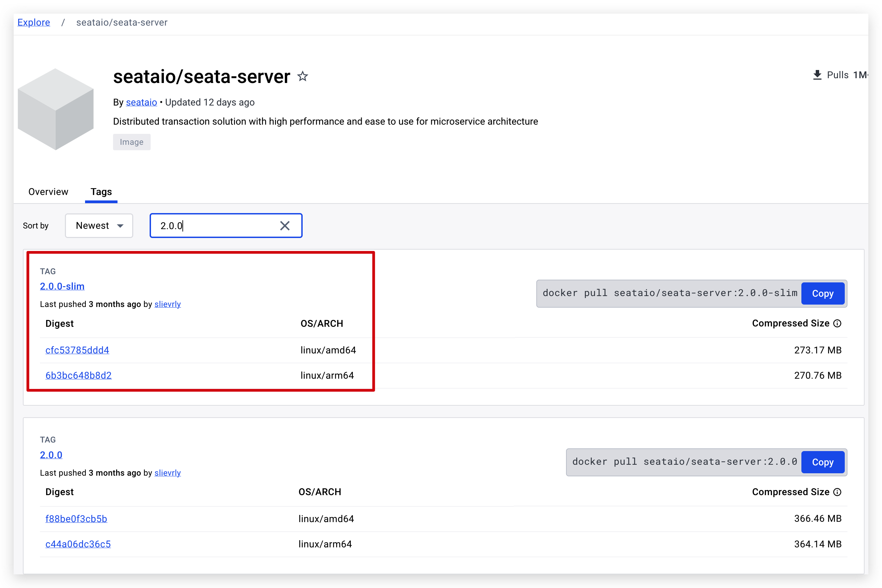Select docker pull seataio/seata-server:2.0.0 text
The height and width of the screenshot is (588, 882).
684,462
